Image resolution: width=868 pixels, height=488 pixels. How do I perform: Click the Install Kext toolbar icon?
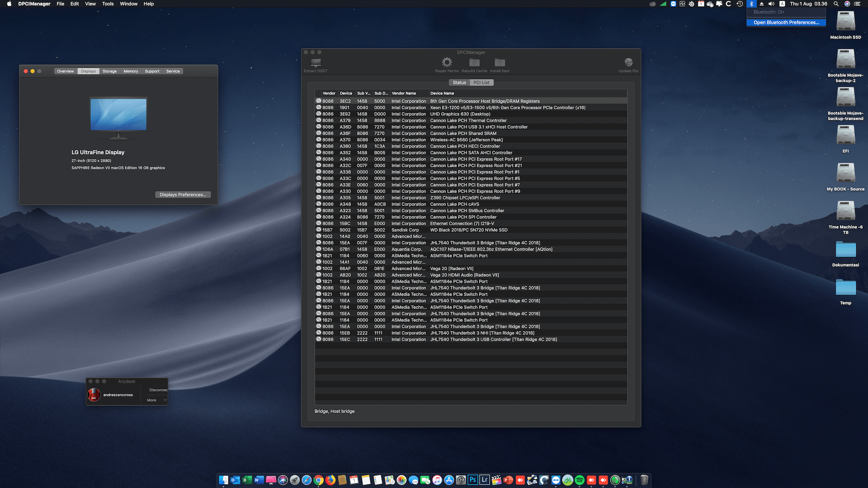pyautogui.click(x=500, y=62)
